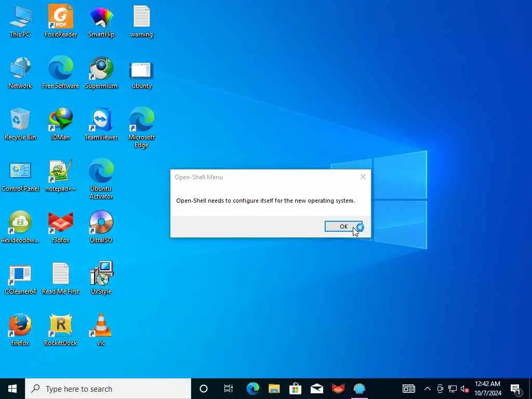Image resolution: width=532 pixels, height=399 pixels.
Task: Open Mail app from taskbar
Action: point(317,389)
